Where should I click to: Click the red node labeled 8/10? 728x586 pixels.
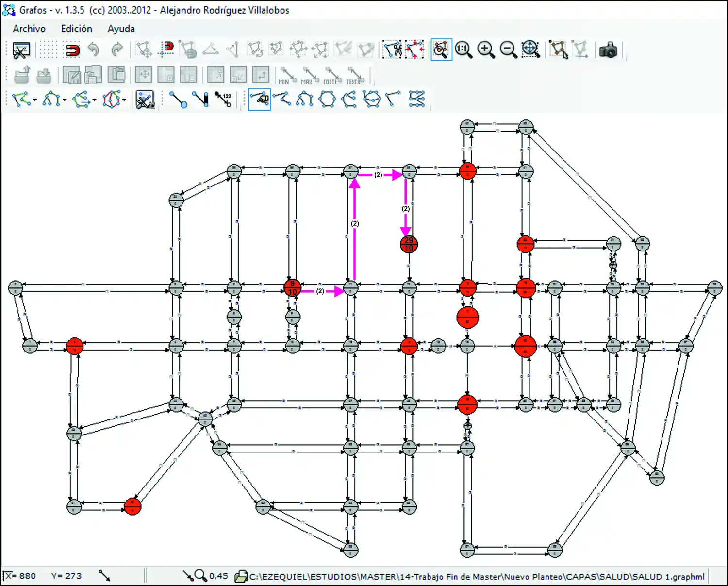292,288
